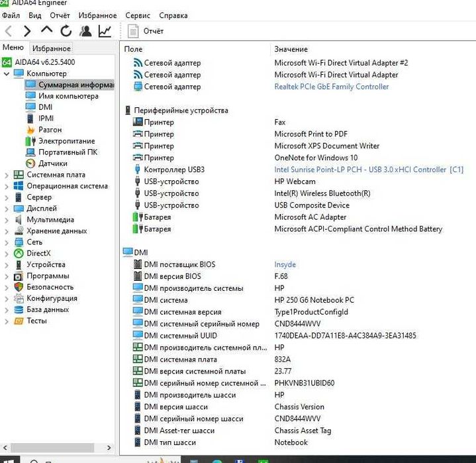Viewport: 476px width, 463px height.
Task: Click the Электропитание battery icon in sidebar
Action: 30,141
